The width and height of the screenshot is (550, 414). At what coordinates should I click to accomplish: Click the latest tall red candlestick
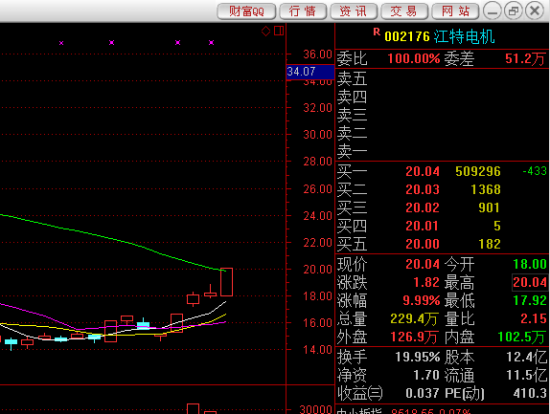pos(227,282)
